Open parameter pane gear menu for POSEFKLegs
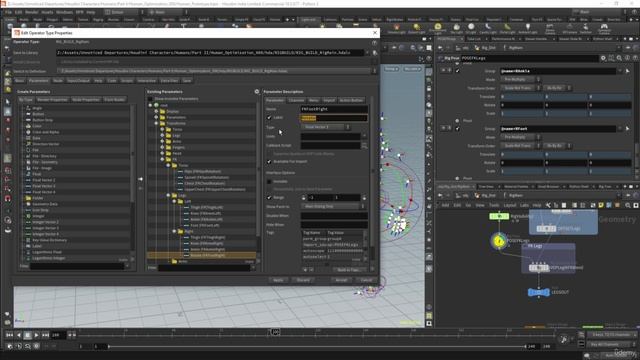This screenshot has width=640, height=360. [603, 58]
